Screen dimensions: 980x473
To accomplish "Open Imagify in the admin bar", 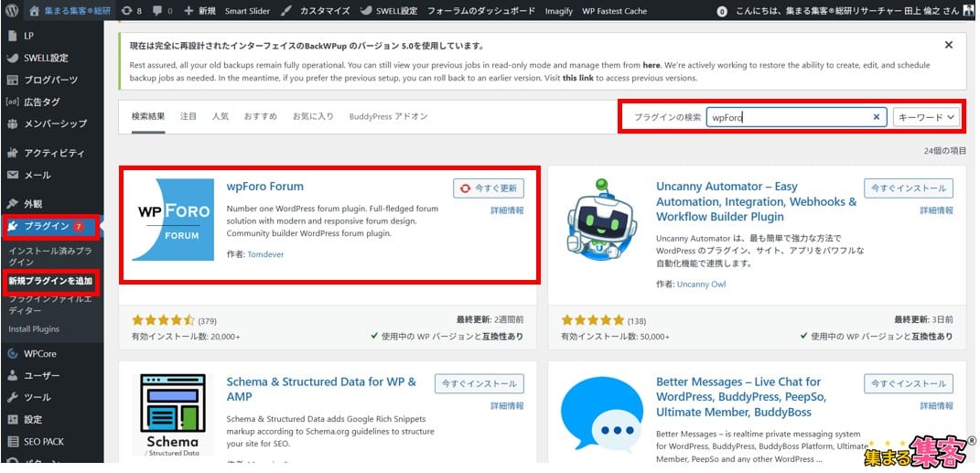I will 559,11.
